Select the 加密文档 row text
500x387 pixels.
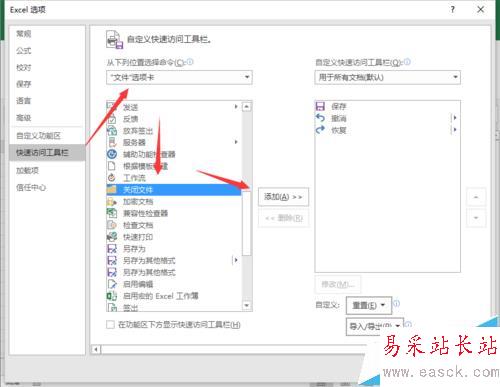tap(138, 202)
